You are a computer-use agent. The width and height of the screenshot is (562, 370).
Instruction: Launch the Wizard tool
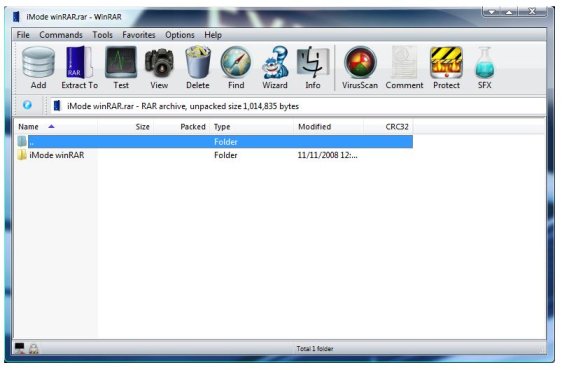pyautogui.click(x=275, y=68)
